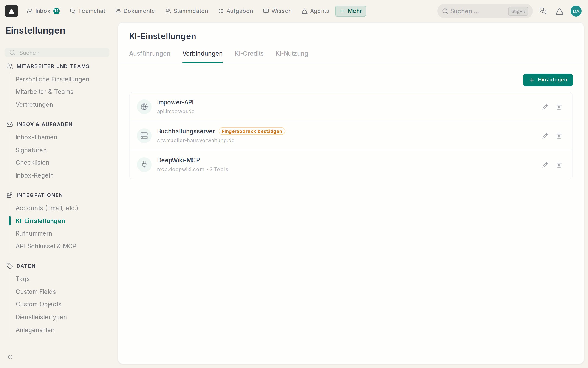Open the KI-Credits tab
This screenshot has height=368, width=588.
pyautogui.click(x=249, y=54)
